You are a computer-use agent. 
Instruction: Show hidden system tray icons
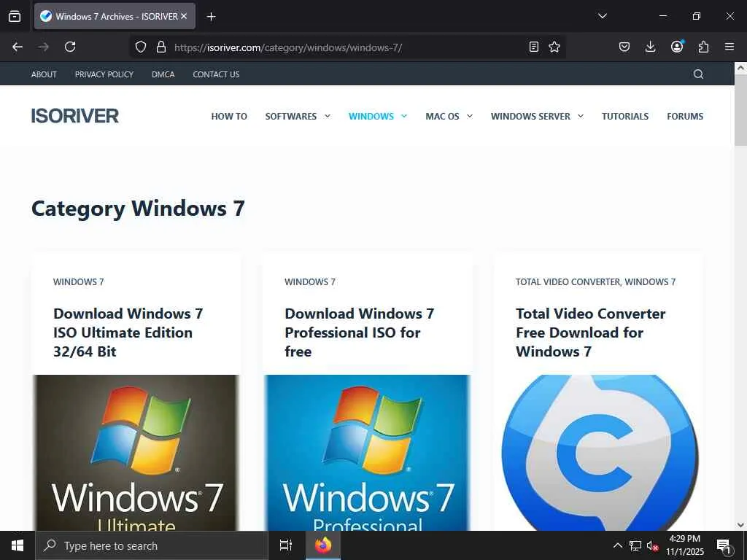coord(617,545)
